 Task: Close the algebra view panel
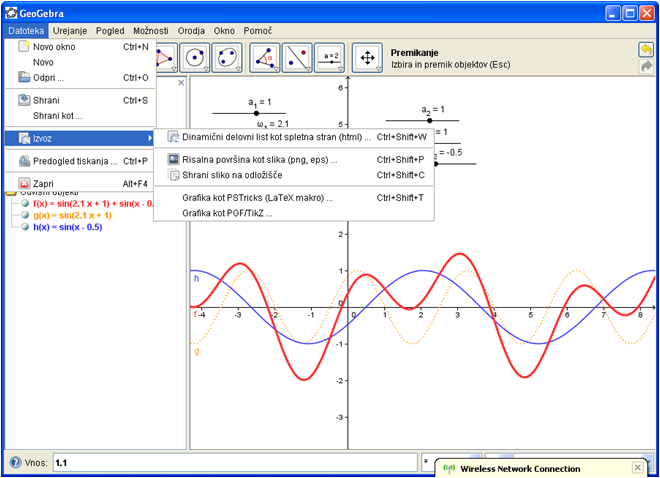181,82
